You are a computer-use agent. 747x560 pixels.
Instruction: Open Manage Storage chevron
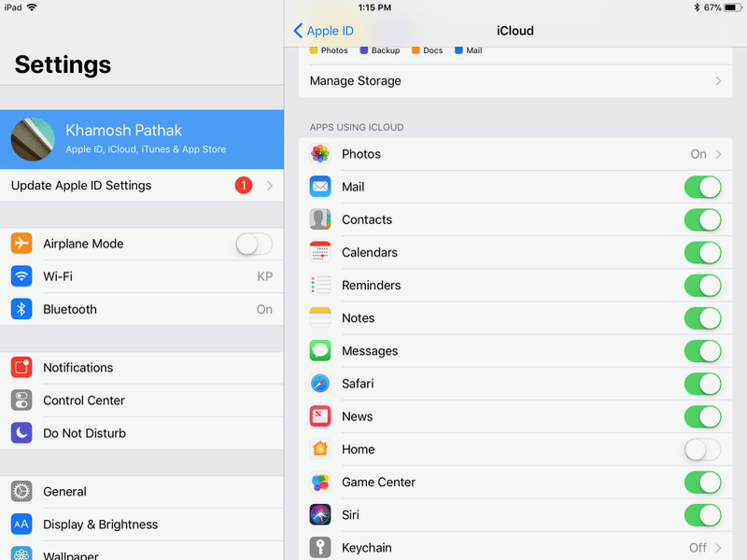click(718, 81)
